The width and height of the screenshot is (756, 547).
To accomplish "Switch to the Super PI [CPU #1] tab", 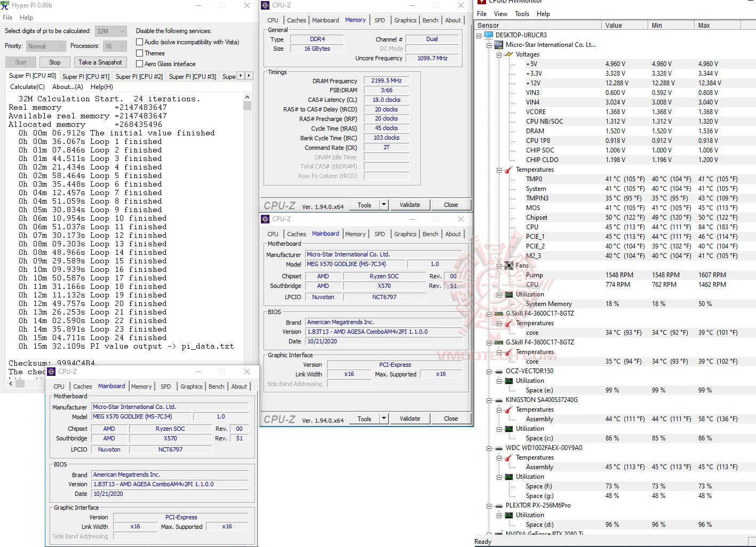I will click(86, 76).
